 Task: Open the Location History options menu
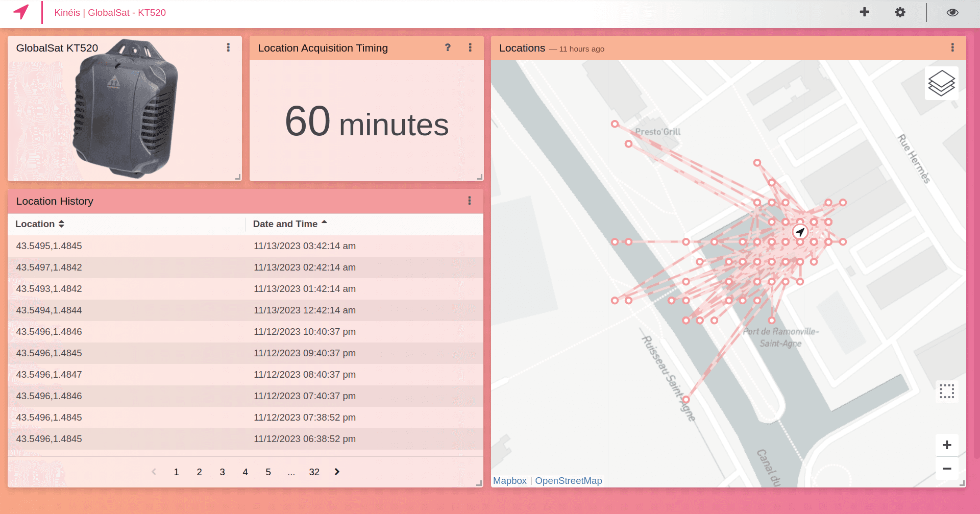click(x=470, y=201)
